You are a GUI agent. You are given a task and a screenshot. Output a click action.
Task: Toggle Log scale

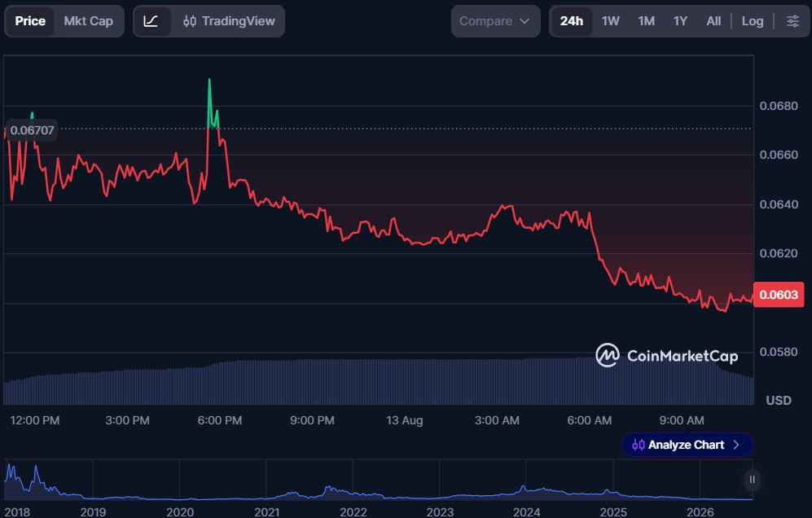[x=753, y=21]
